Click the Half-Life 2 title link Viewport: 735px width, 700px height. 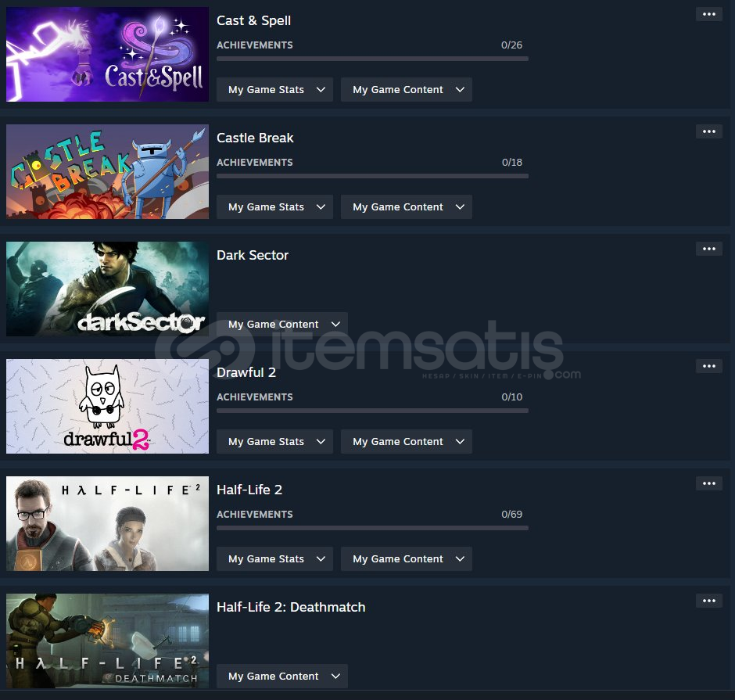(249, 490)
